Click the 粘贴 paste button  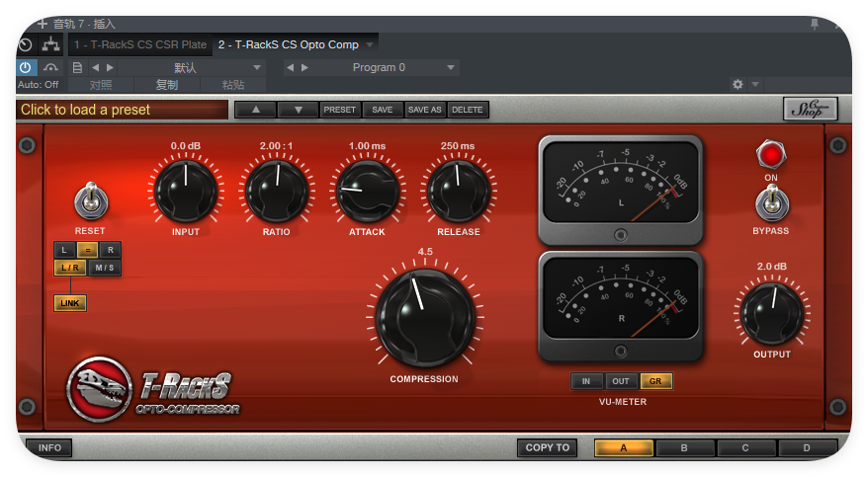point(233,85)
